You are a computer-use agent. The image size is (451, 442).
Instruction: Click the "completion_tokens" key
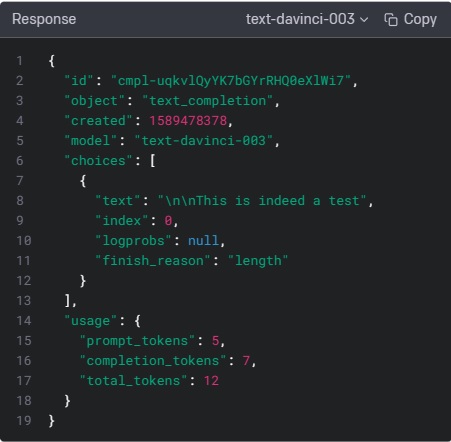153,361
